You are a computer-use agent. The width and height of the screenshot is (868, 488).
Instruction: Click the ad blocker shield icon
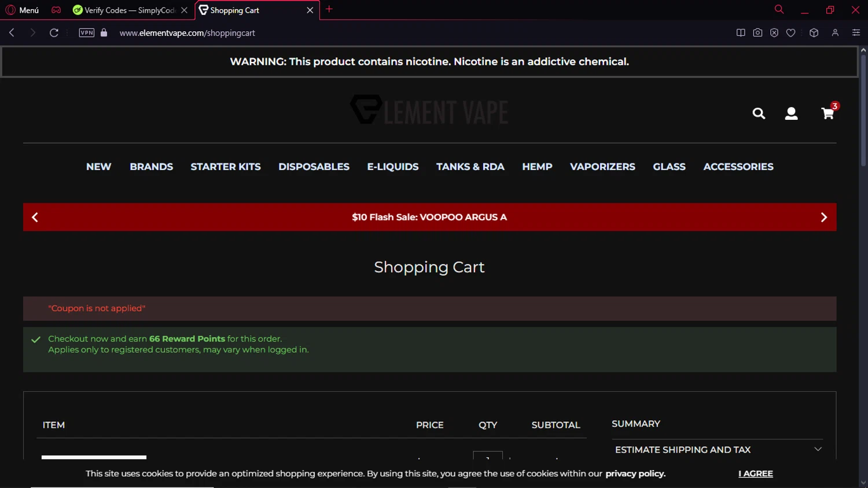[x=774, y=33]
